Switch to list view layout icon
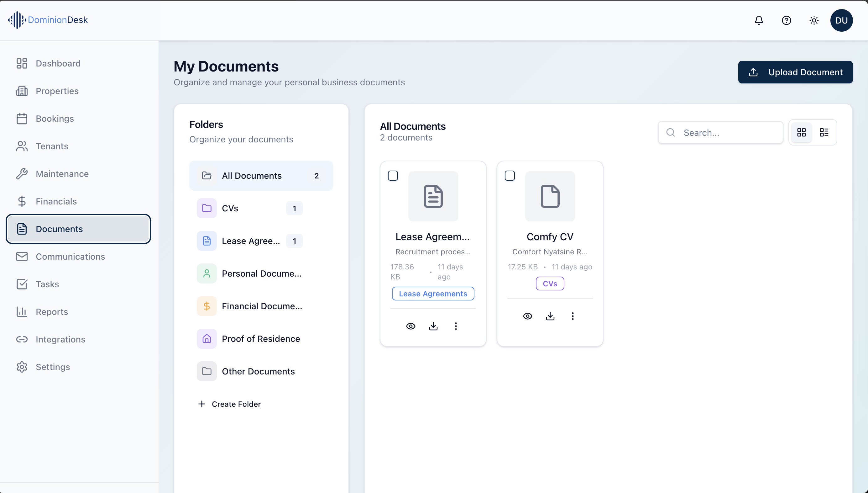 pyautogui.click(x=824, y=132)
